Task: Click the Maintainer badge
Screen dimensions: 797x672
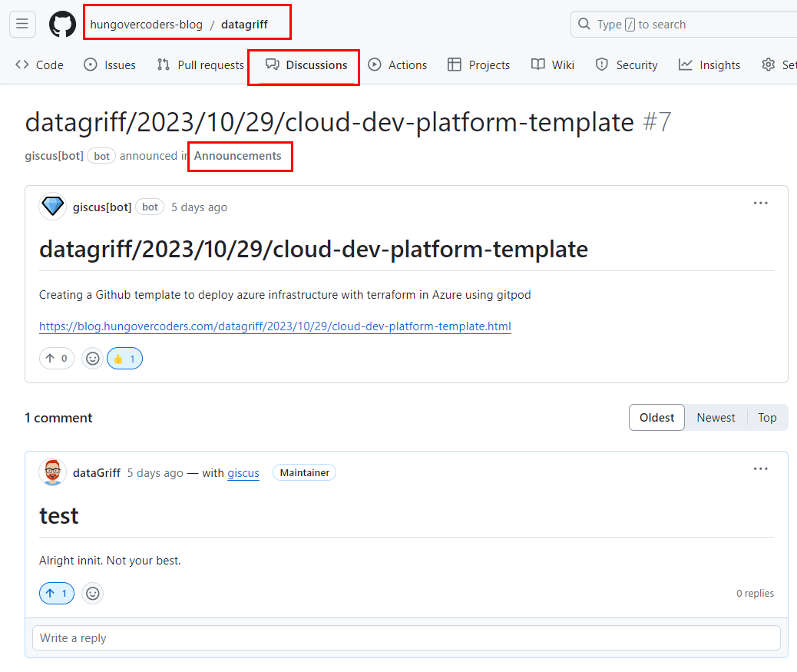Action: coord(305,473)
